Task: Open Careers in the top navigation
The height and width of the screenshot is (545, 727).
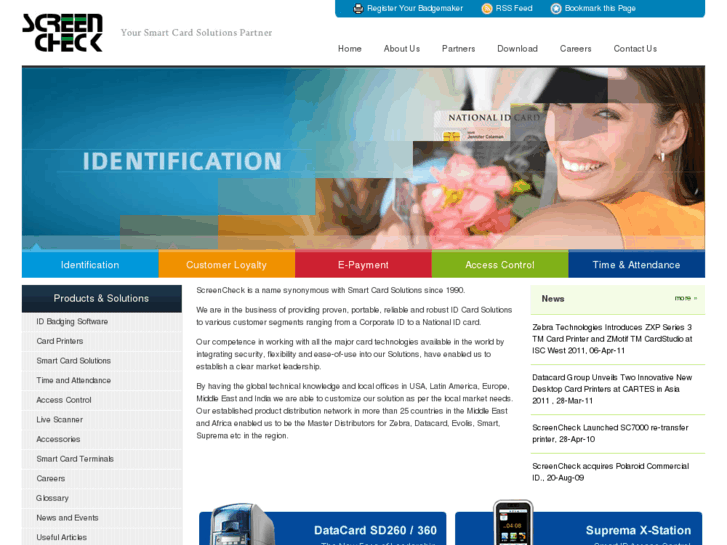Action: tap(575, 49)
